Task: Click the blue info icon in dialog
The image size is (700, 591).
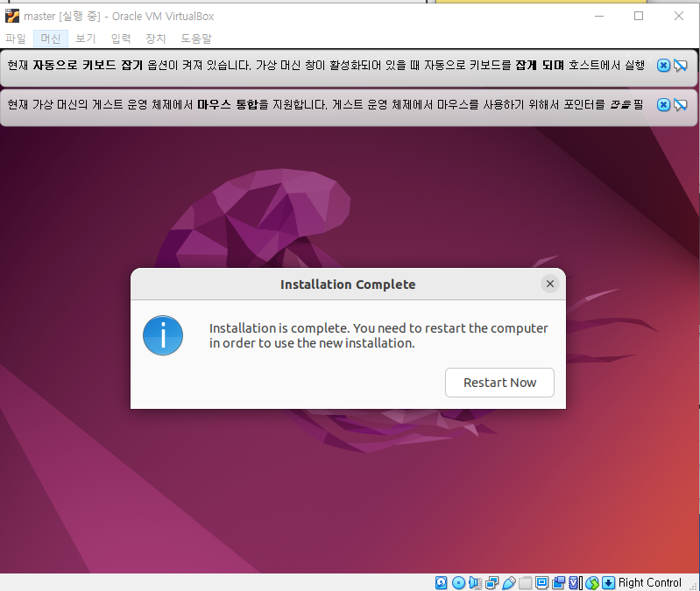Action: pyautogui.click(x=163, y=335)
